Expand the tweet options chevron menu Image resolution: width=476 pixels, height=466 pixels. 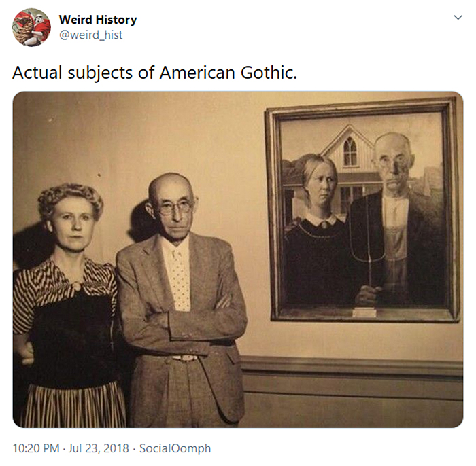coord(458,18)
